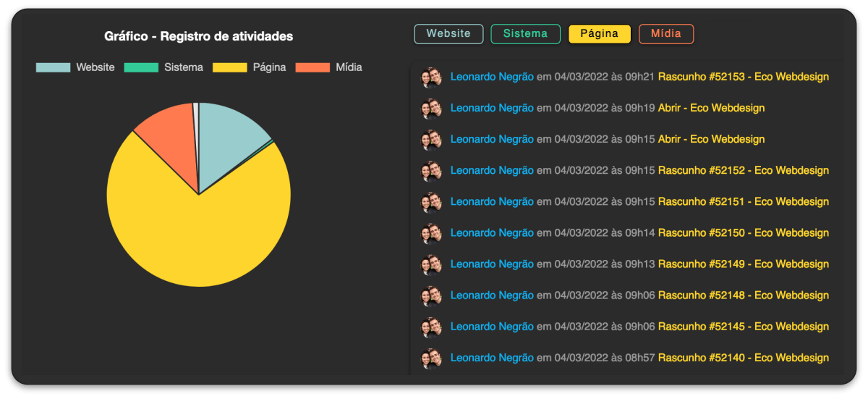Open Rascunho #52149 - Eco Webdesign link

(x=744, y=264)
